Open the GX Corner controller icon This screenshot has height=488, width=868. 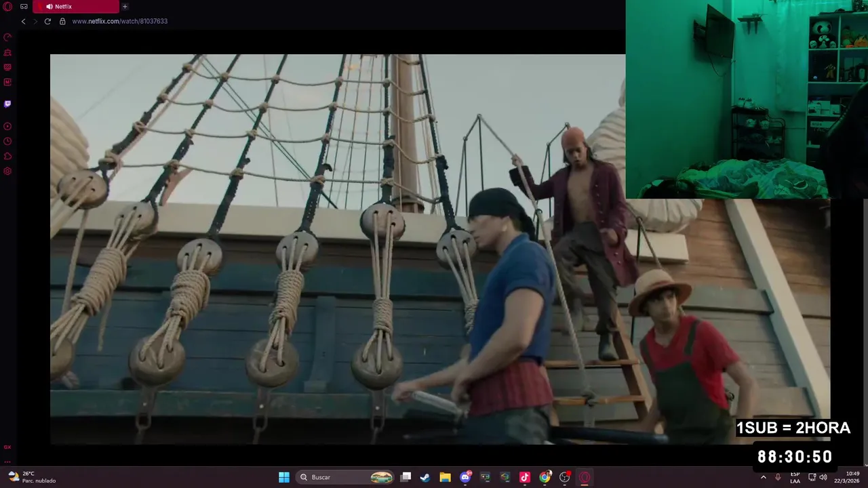(24, 7)
